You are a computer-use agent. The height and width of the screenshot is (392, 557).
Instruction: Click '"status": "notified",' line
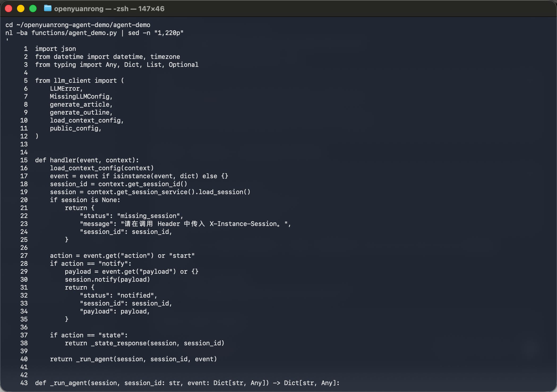tap(119, 295)
